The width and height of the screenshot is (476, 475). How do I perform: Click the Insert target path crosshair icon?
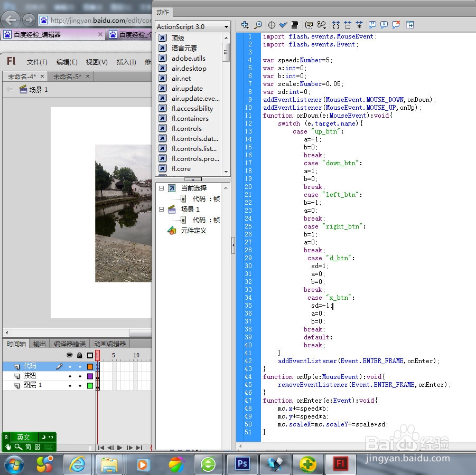(272, 25)
